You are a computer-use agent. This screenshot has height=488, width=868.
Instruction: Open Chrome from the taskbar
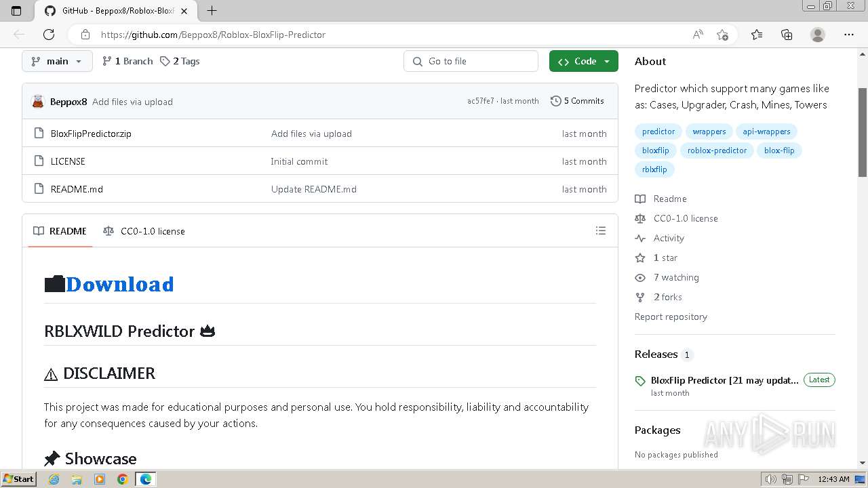point(122,479)
